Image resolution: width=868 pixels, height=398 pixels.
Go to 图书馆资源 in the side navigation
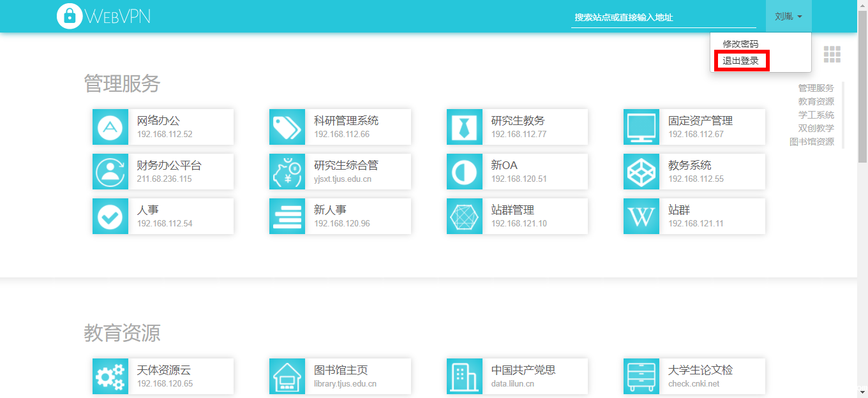811,142
